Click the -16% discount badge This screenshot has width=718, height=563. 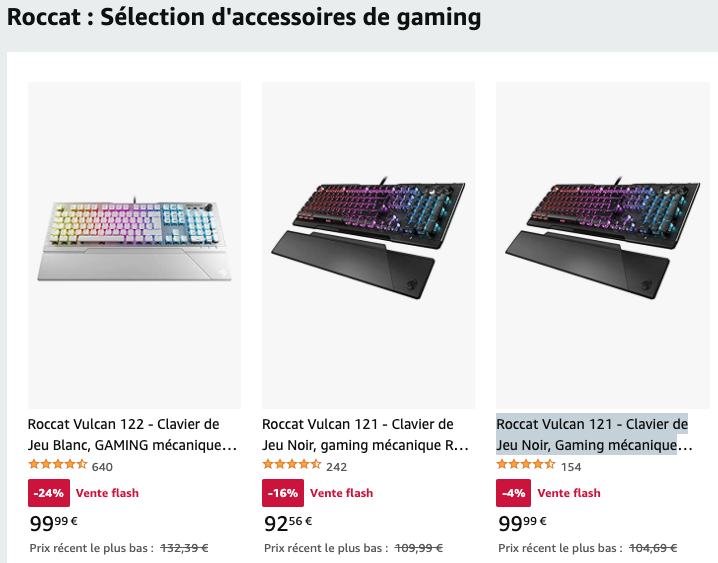(280, 493)
